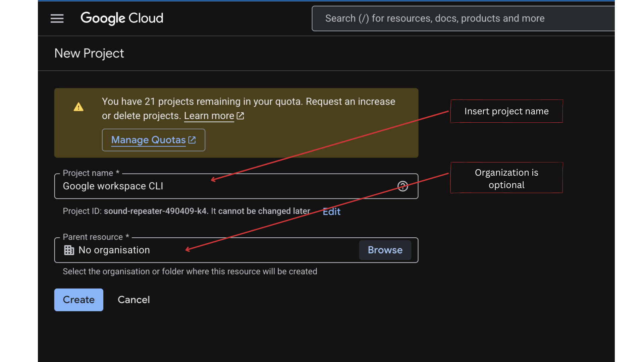Open the project name help tooltip icon
The image size is (644, 362).
point(403,186)
